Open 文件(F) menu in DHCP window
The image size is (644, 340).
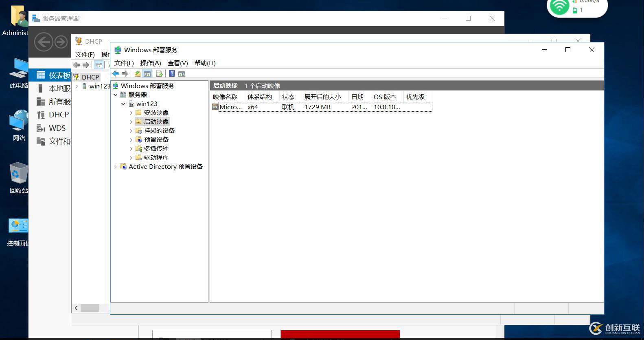pos(85,55)
